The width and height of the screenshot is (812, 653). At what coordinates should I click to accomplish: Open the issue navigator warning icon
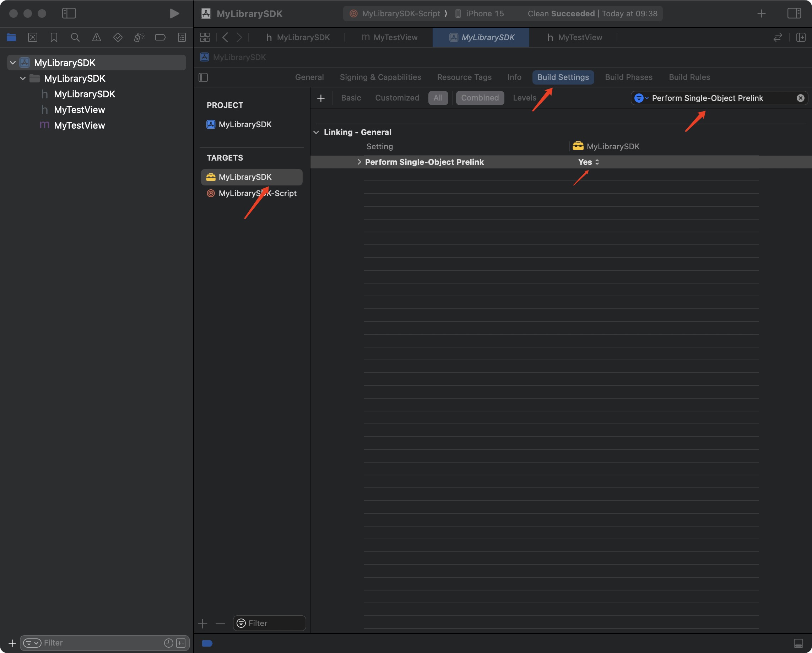point(96,37)
